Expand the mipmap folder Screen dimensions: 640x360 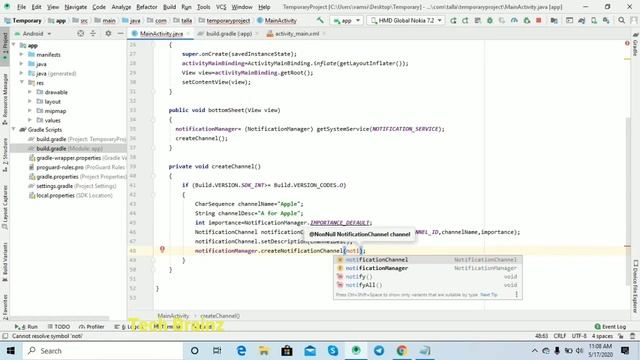pos(30,111)
